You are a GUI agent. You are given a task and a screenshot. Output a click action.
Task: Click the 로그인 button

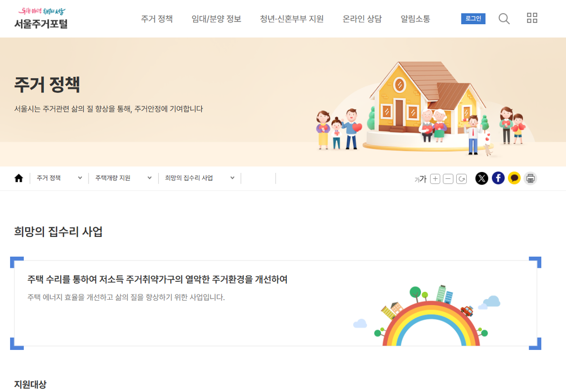tap(473, 19)
